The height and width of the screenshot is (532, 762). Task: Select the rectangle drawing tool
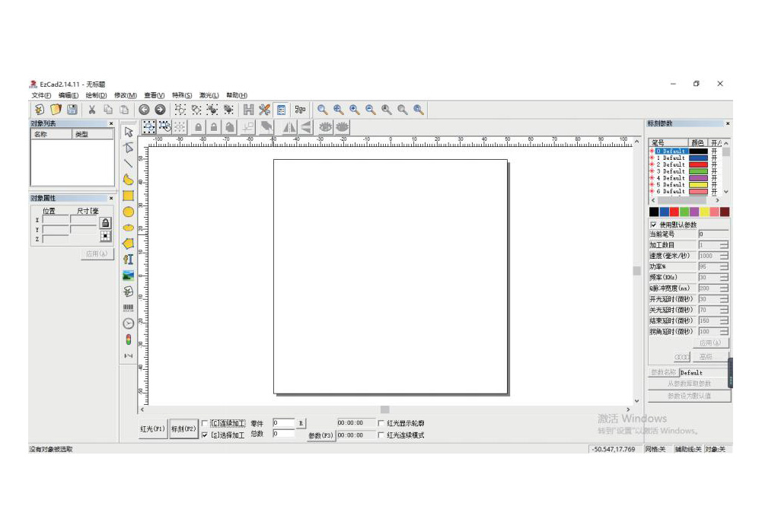[x=129, y=196]
